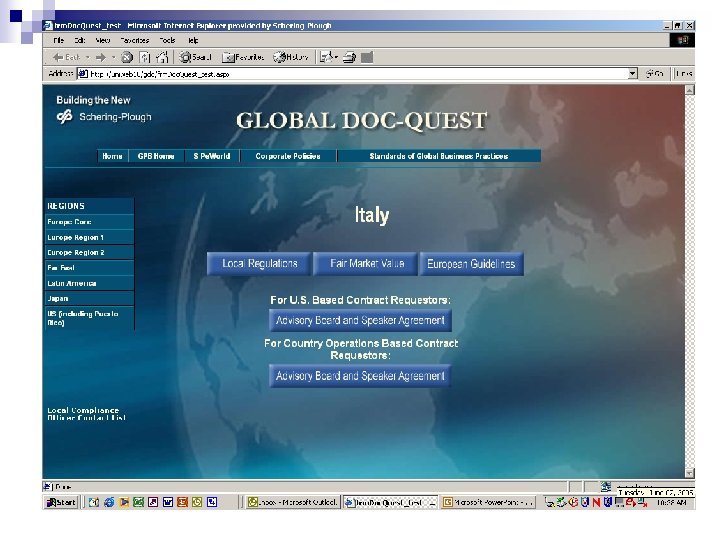Image resolution: width=720 pixels, height=540 pixels.
Task: Select US (including Puerto Rico) region
Action: [89, 318]
